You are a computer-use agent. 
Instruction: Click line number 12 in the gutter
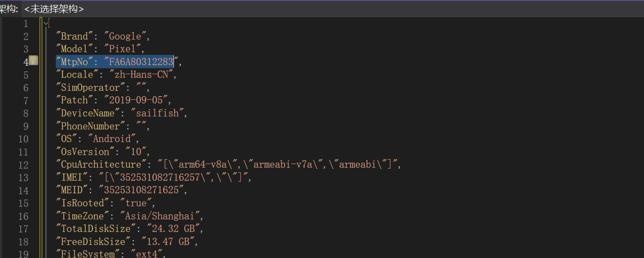23,165
